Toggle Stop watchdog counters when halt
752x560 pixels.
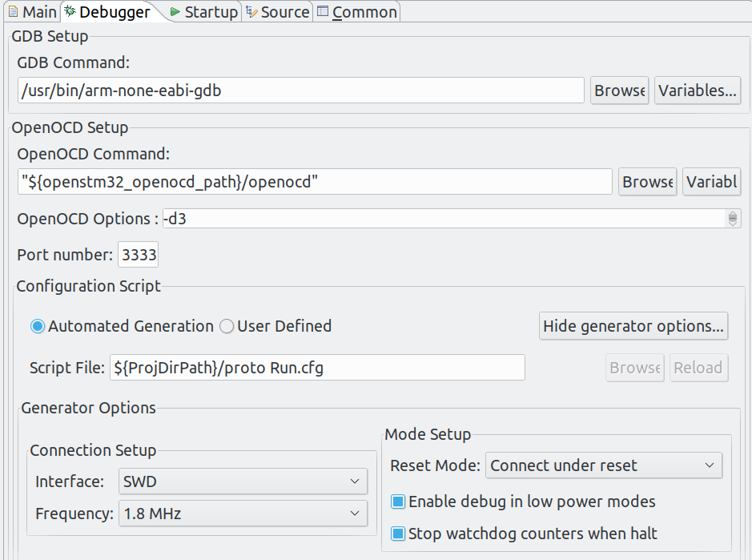coord(398,534)
